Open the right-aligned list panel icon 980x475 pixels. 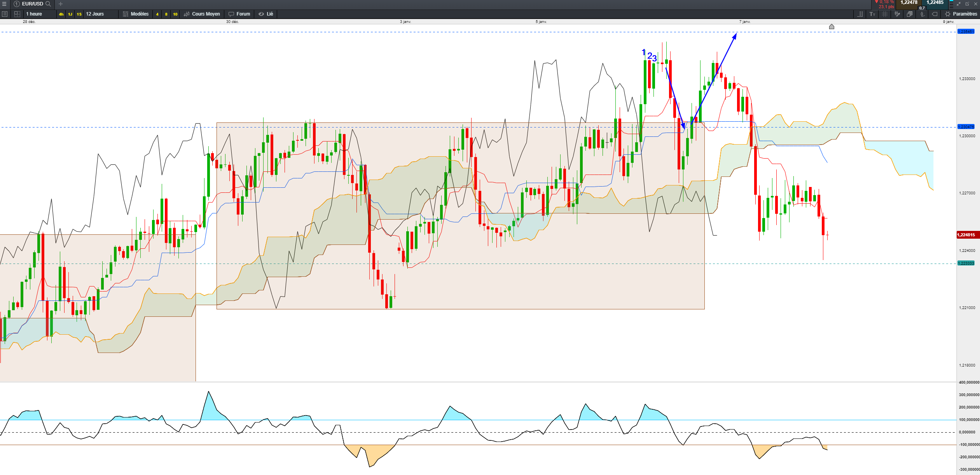click(x=860, y=14)
